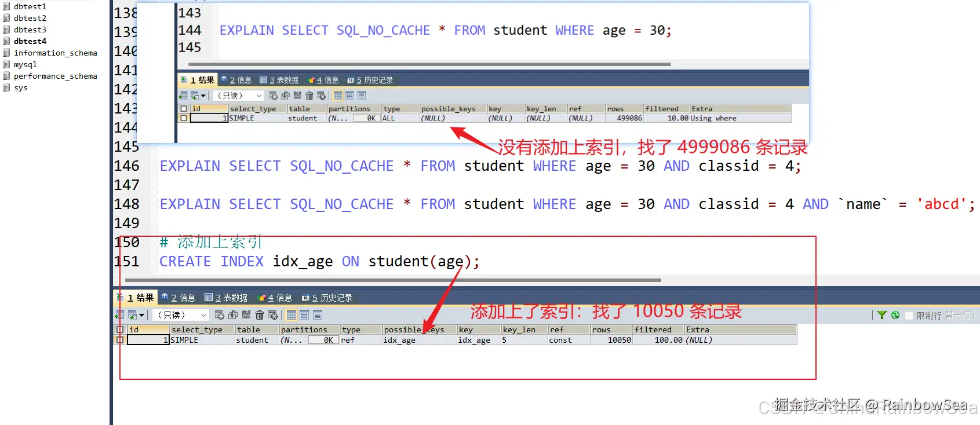Click the upper grid 'filtered' column header
The width and height of the screenshot is (980, 425).
[x=666, y=109]
